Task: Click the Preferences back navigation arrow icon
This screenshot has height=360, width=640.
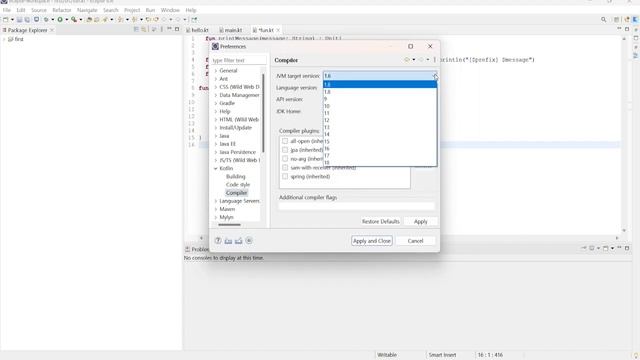Action: (x=407, y=60)
